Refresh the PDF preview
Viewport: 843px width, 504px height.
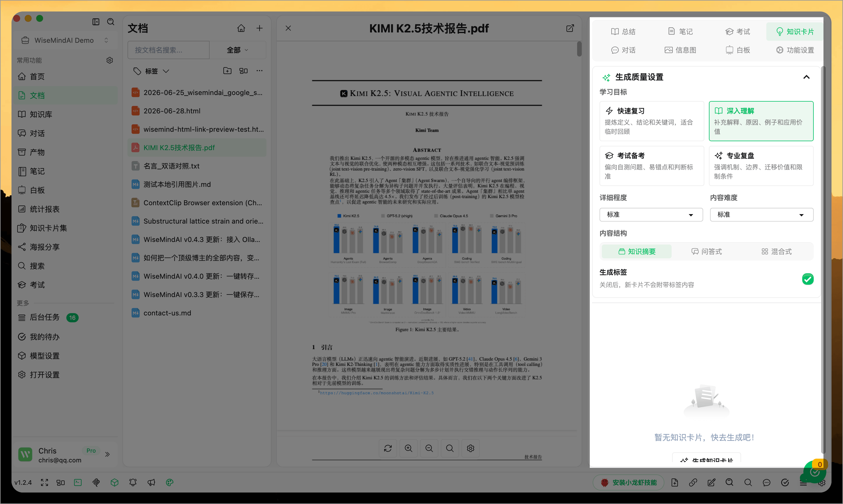tap(388, 448)
